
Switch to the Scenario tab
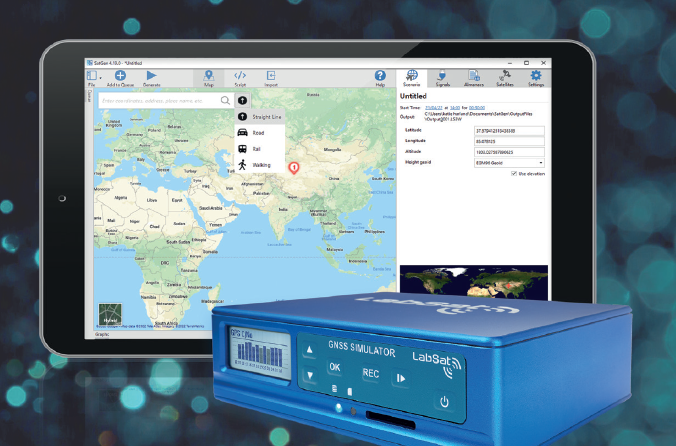coord(412,78)
